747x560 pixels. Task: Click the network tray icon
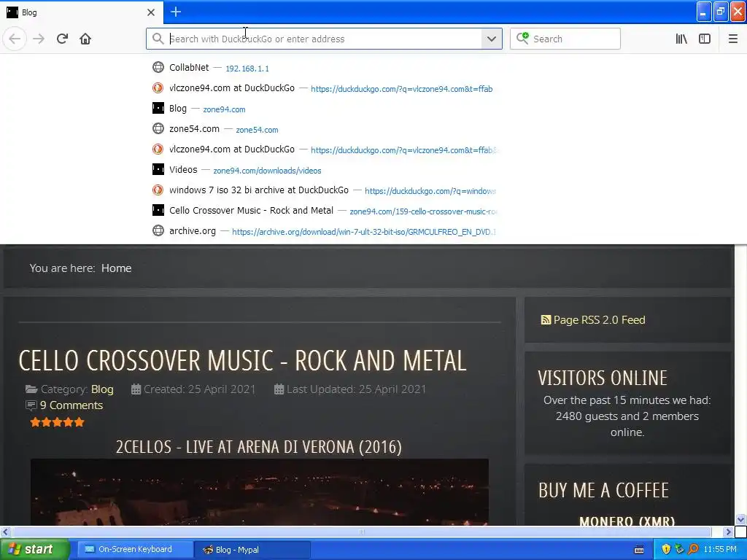point(679,550)
